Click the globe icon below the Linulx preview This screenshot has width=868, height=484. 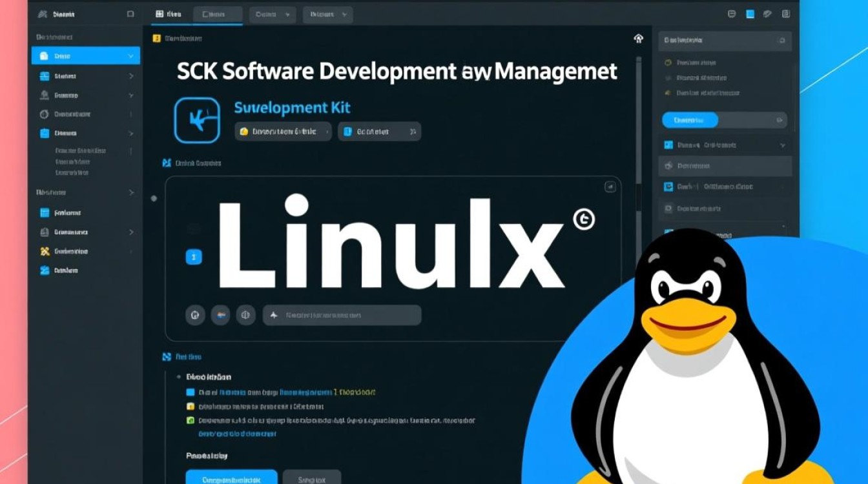click(195, 315)
